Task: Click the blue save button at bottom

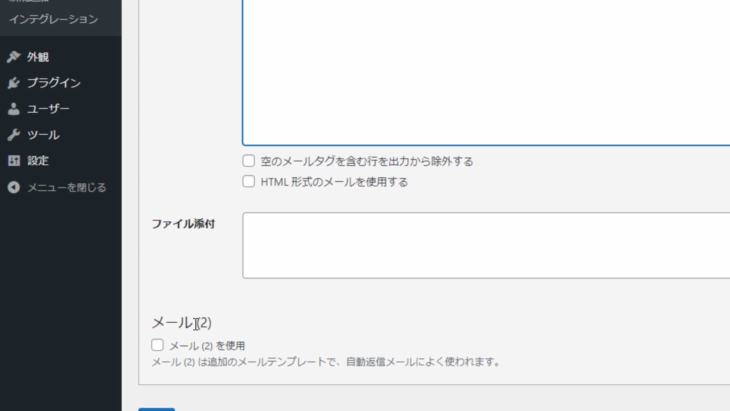Action: [x=156, y=409]
